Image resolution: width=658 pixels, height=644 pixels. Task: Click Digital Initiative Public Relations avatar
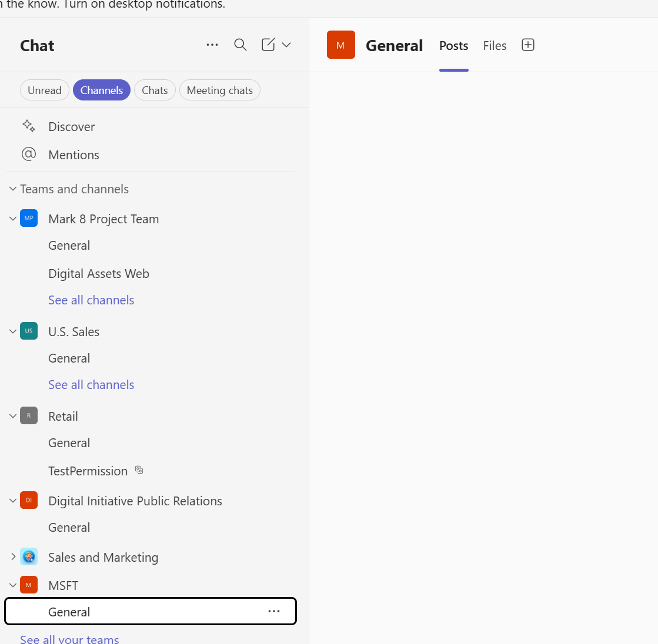click(x=29, y=500)
